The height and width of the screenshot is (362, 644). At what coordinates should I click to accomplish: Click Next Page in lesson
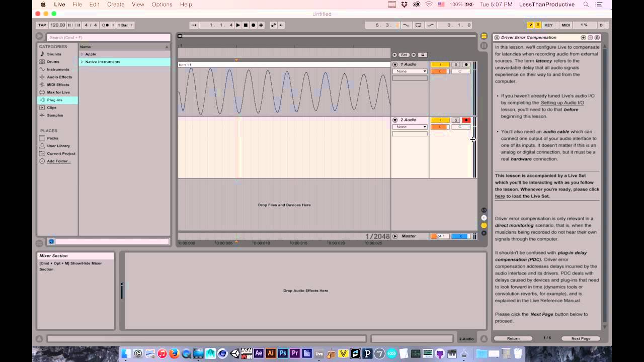[581, 338]
